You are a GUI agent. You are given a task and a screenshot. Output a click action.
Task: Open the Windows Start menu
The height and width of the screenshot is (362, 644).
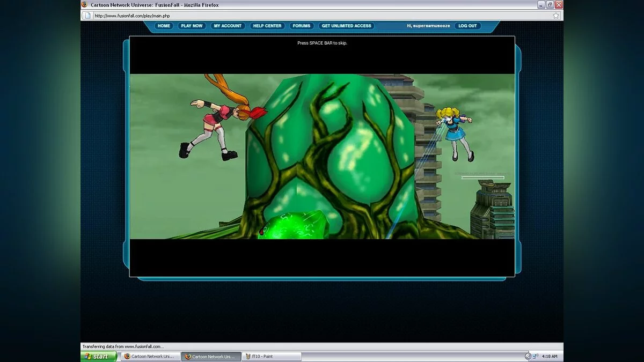pos(99,356)
